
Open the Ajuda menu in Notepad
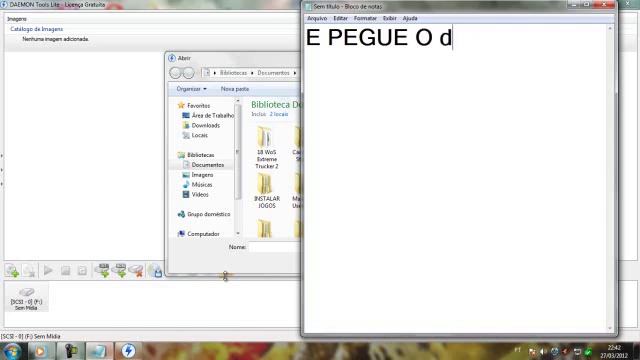(x=410, y=18)
